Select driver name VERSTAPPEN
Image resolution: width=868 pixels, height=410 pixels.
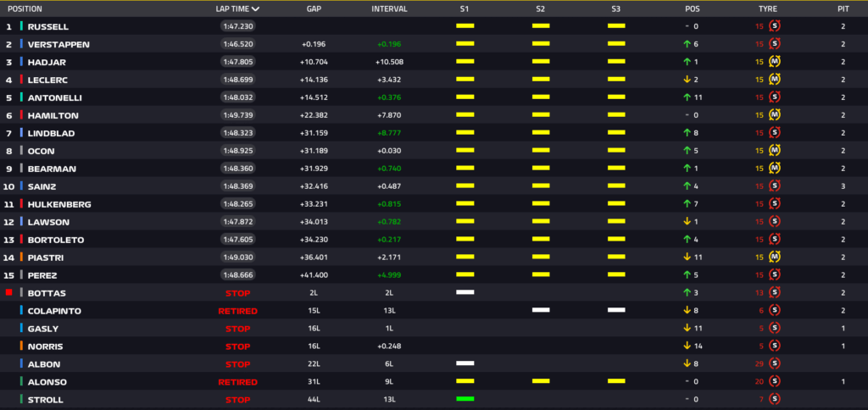tap(58, 44)
